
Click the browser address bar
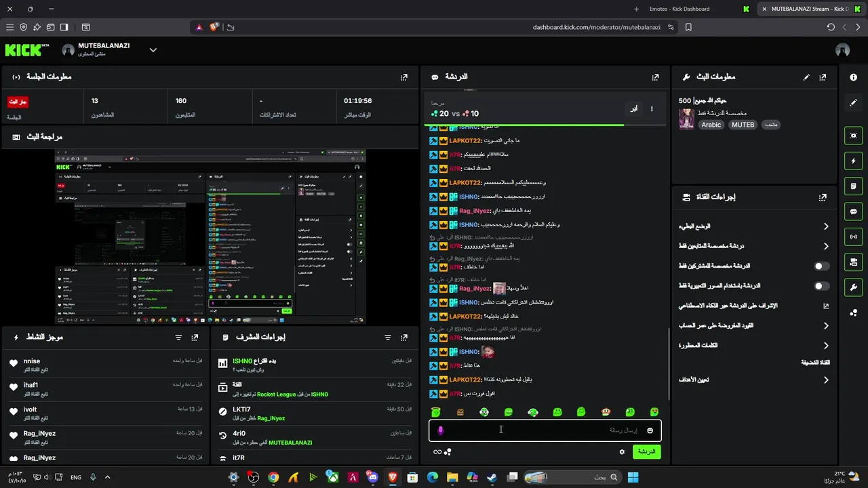coord(434,27)
